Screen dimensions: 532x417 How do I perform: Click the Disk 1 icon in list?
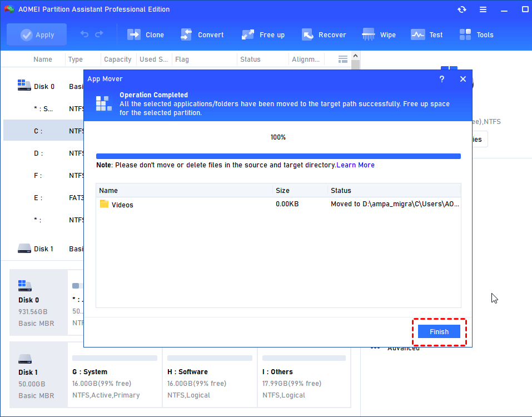point(24,249)
